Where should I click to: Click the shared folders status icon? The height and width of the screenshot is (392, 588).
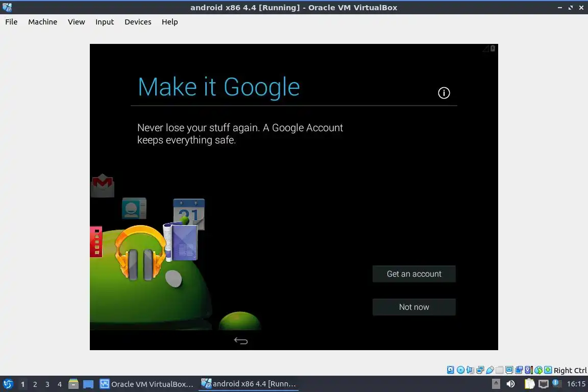tap(500, 370)
